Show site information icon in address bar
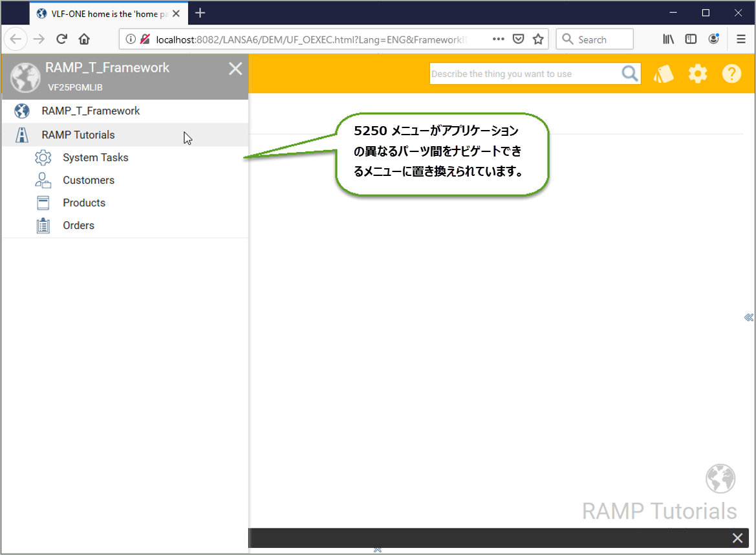This screenshot has width=756, height=555. coord(131,39)
